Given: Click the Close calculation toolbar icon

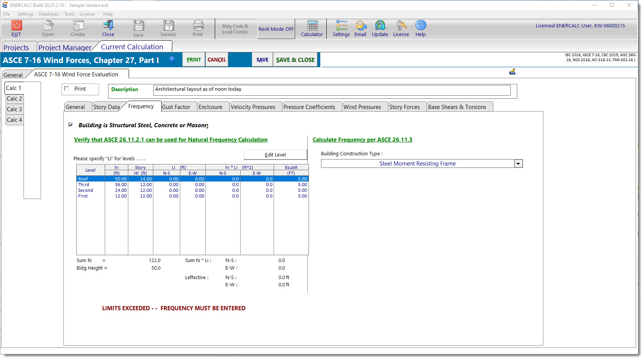Looking at the screenshot, I should pos(108,26).
